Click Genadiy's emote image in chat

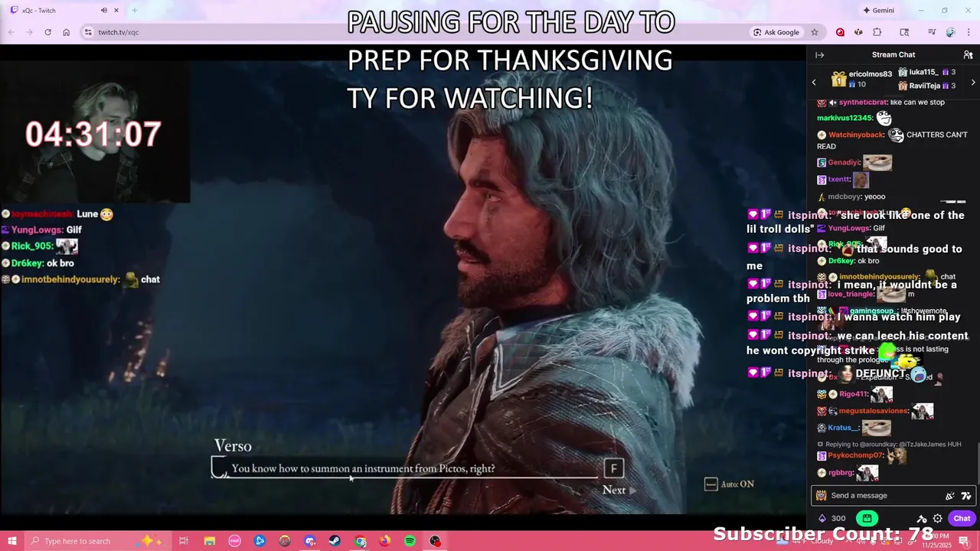(877, 162)
